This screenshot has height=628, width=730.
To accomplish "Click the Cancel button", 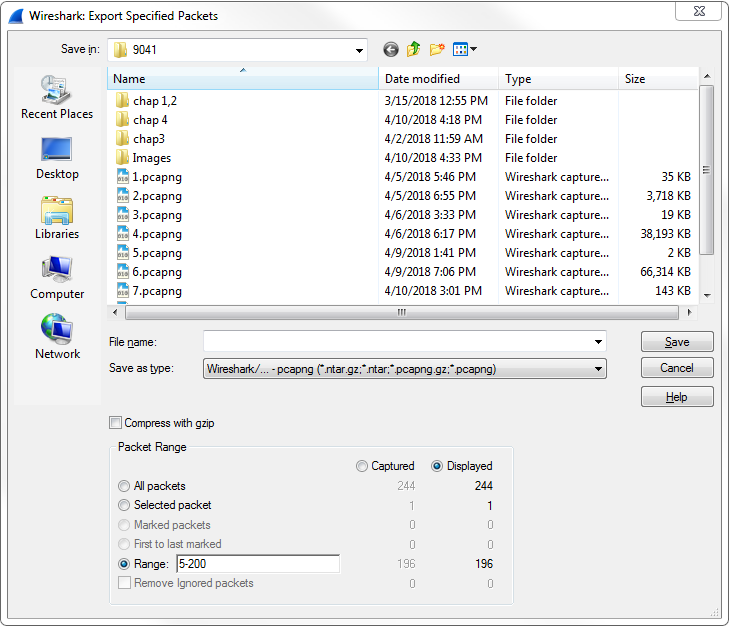I will pyautogui.click(x=677, y=368).
